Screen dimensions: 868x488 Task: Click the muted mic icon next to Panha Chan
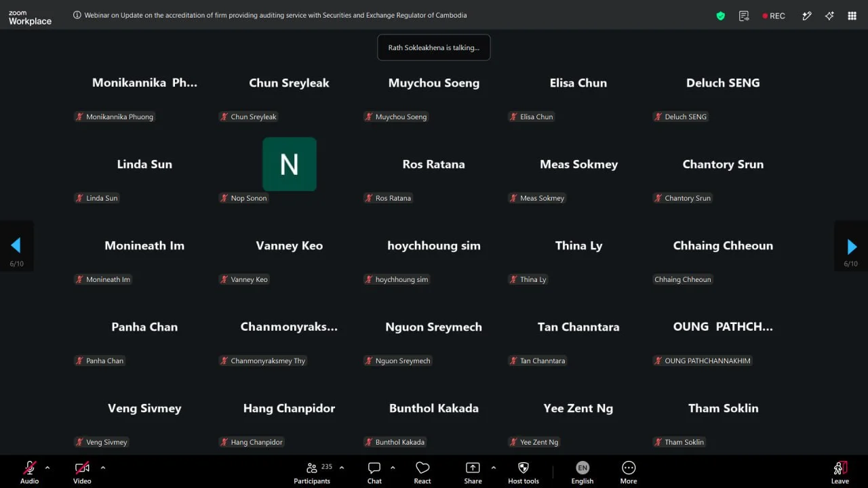pyautogui.click(x=79, y=361)
